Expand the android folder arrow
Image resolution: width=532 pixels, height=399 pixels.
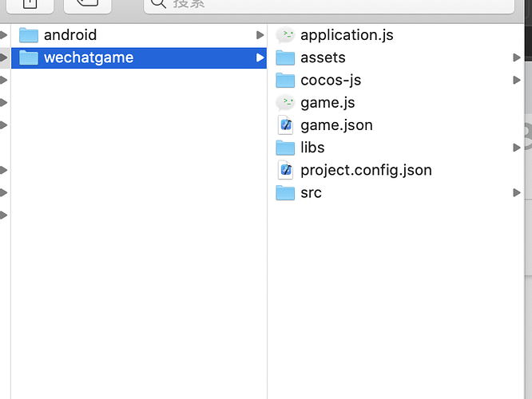(x=260, y=35)
